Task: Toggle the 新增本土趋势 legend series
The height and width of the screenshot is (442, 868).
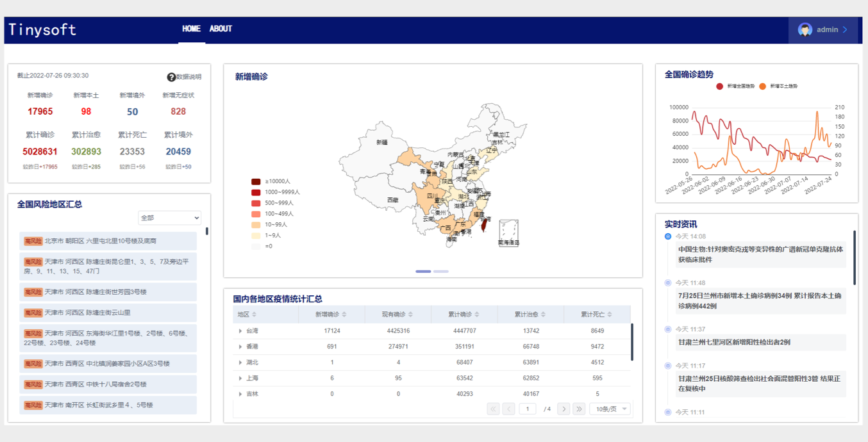Action: coord(763,86)
